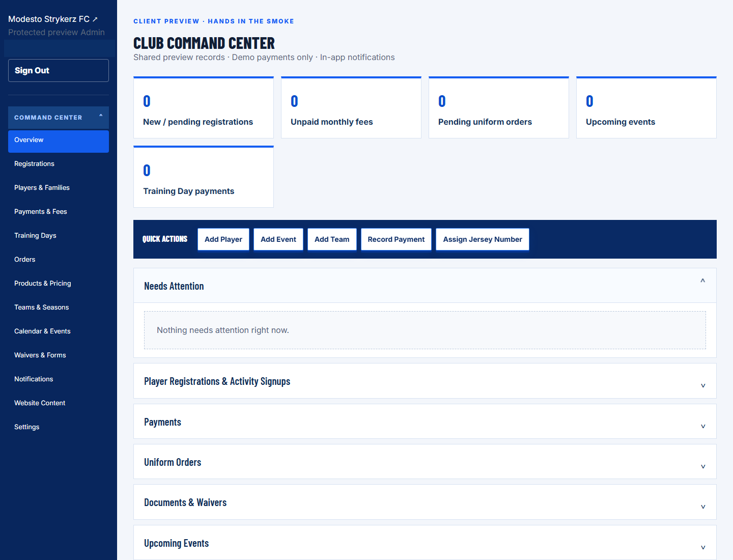Navigate to Calendar & Events
733x560 pixels.
pos(59,331)
